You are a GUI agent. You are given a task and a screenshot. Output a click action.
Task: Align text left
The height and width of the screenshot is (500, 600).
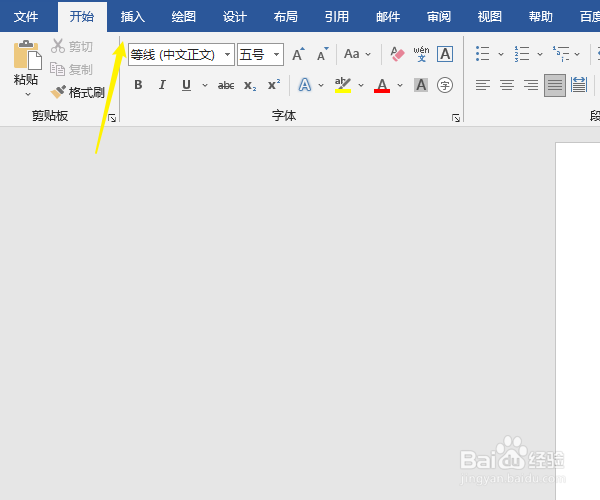tap(483, 85)
